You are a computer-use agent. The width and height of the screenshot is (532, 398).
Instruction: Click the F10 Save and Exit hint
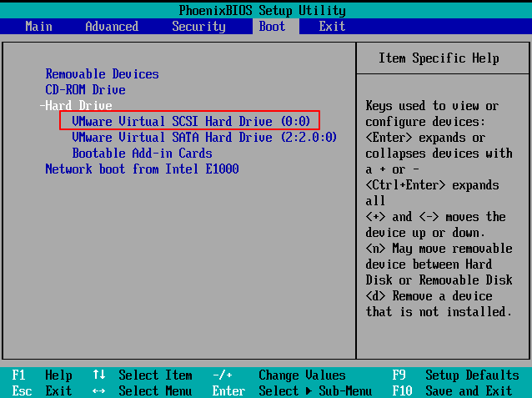[x=452, y=390]
